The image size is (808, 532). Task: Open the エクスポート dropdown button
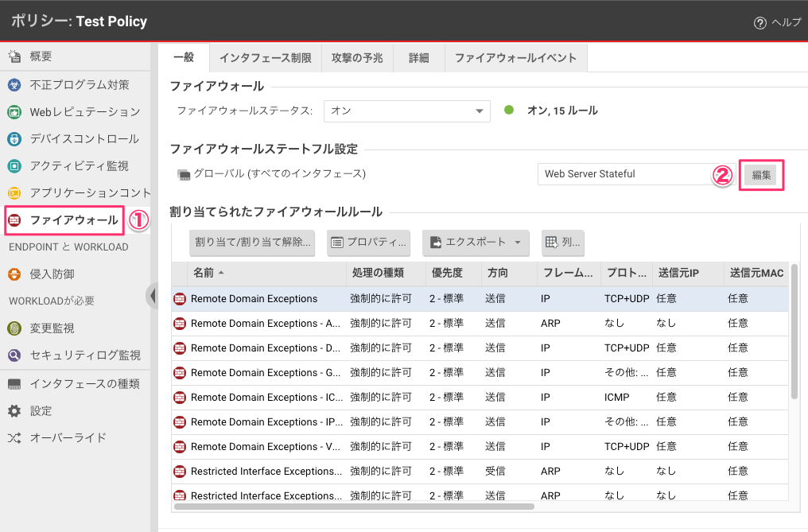pos(476,243)
